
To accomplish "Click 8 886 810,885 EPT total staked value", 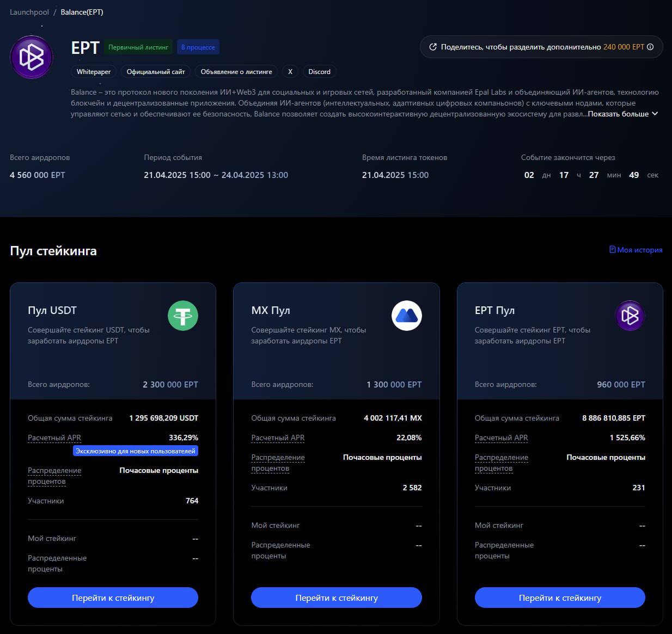I will click(614, 418).
